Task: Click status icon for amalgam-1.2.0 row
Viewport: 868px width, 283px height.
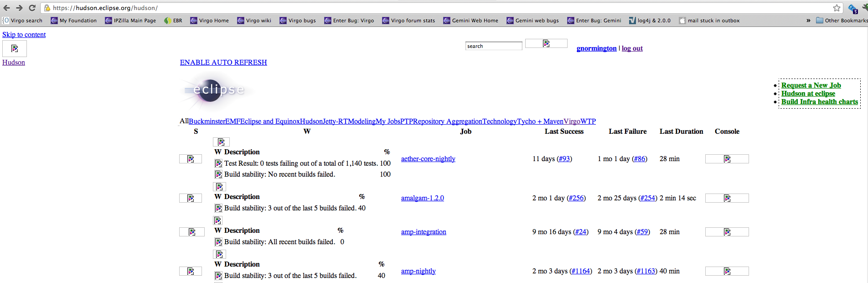Action: (x=191, y=198)
